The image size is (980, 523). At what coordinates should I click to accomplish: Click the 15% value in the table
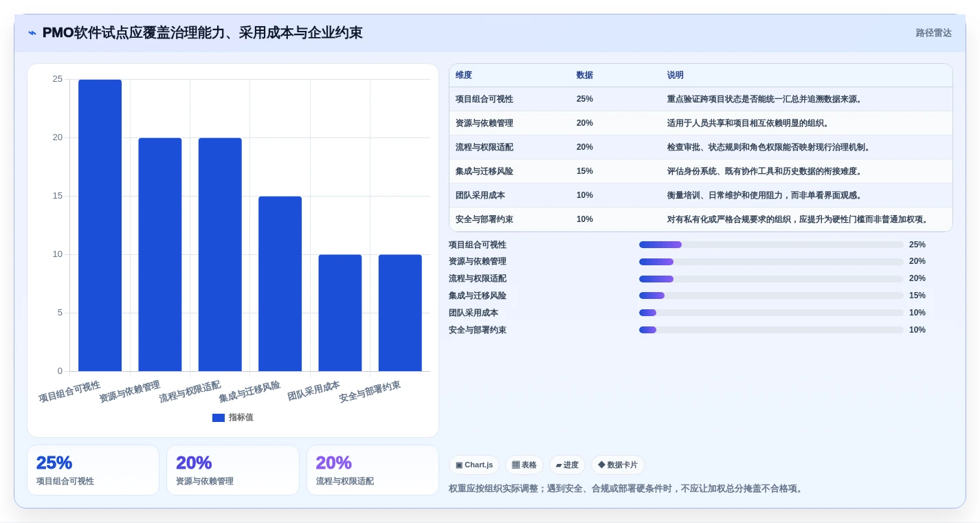point(585,171)
